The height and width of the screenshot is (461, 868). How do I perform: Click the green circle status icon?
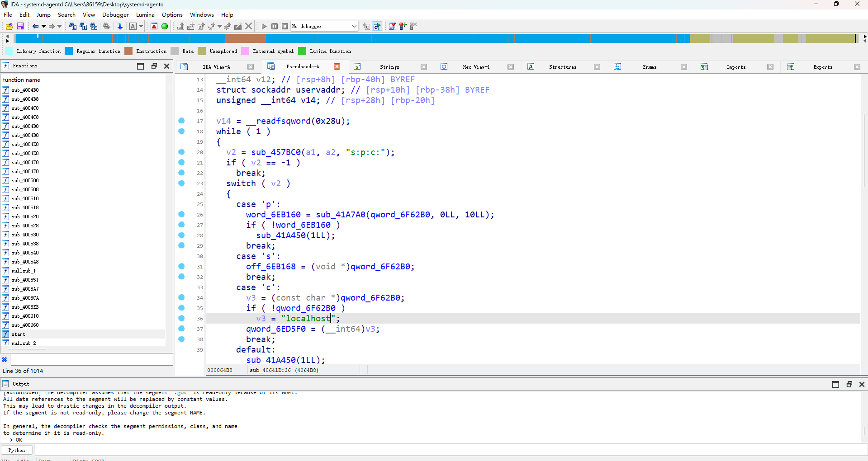pyautogui.click(x=165, y=26)
